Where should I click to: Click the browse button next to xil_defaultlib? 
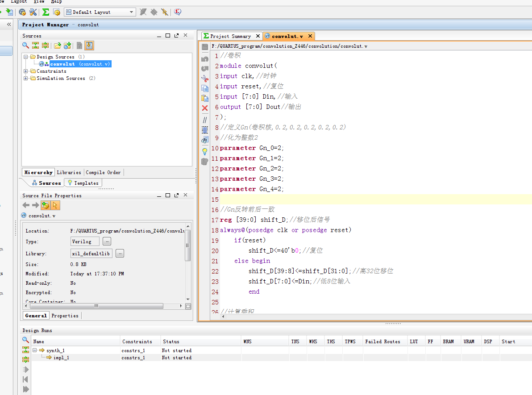tap(120, 254)
